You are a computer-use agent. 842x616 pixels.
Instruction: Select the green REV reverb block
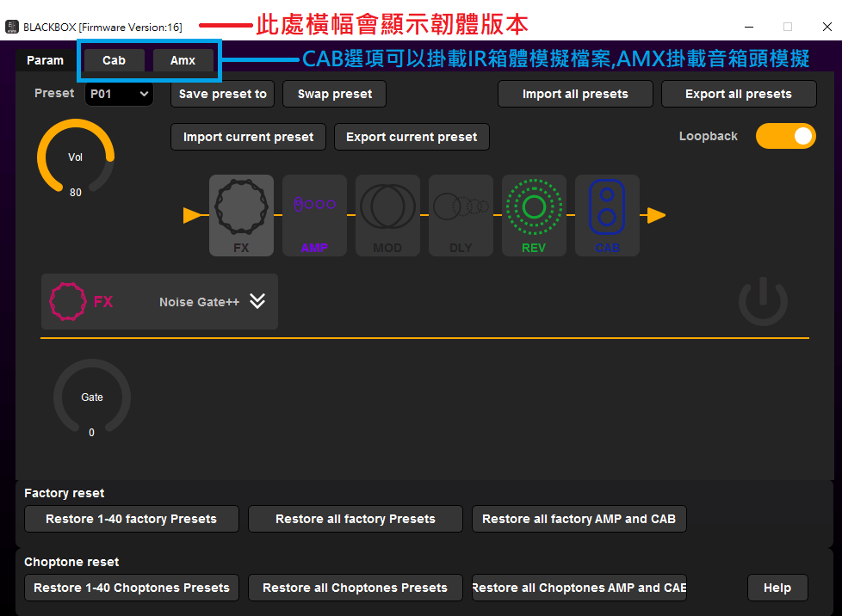tap(534, 215)
